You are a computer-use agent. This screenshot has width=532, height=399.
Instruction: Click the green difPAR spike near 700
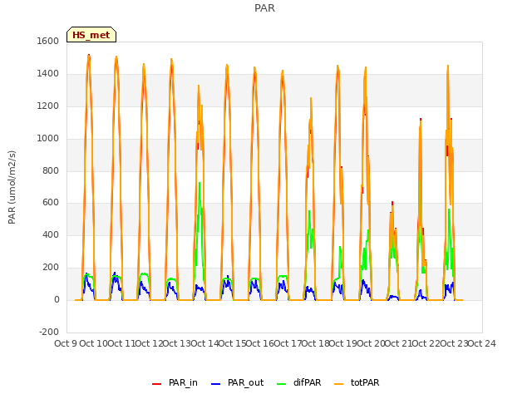[199, 184]
